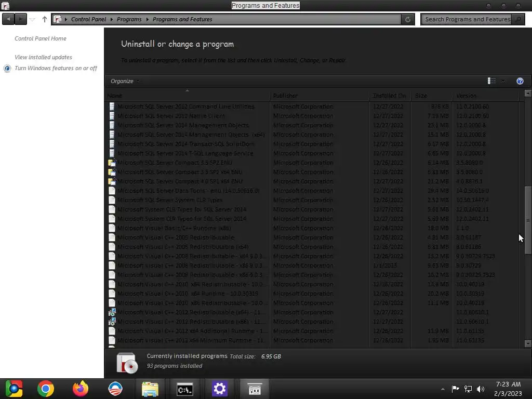Open the Command Prompt taskbar icon
532x399 pixels.
point(185,390)
